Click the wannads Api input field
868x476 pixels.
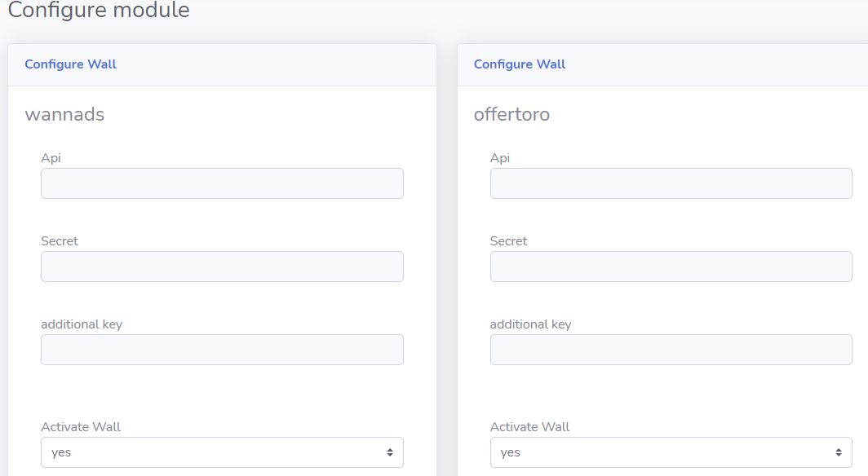(x=222, y=183)
